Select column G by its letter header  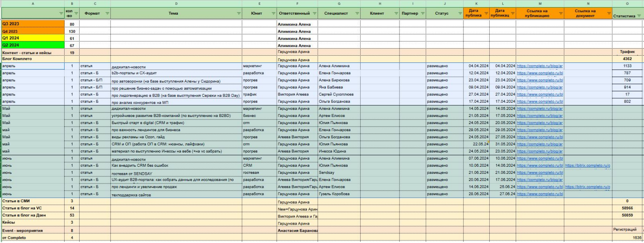click(x=339, y=3)
